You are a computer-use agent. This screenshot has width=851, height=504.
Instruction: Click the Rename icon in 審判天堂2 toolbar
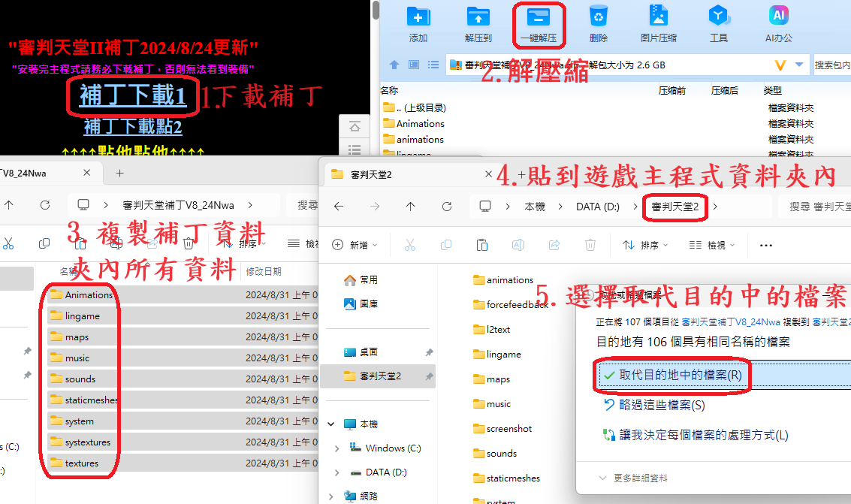tap(518, 245)
